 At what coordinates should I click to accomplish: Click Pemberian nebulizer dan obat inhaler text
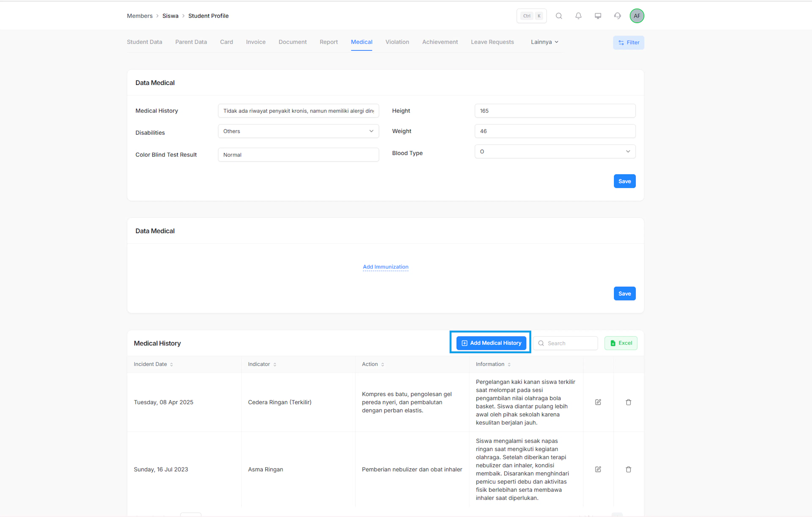pos(412,469)
